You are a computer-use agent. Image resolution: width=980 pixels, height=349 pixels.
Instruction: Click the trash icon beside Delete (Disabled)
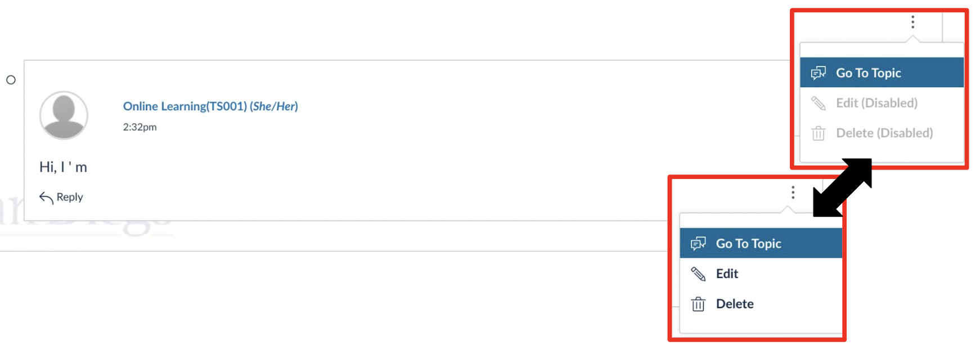coord(818,133)
